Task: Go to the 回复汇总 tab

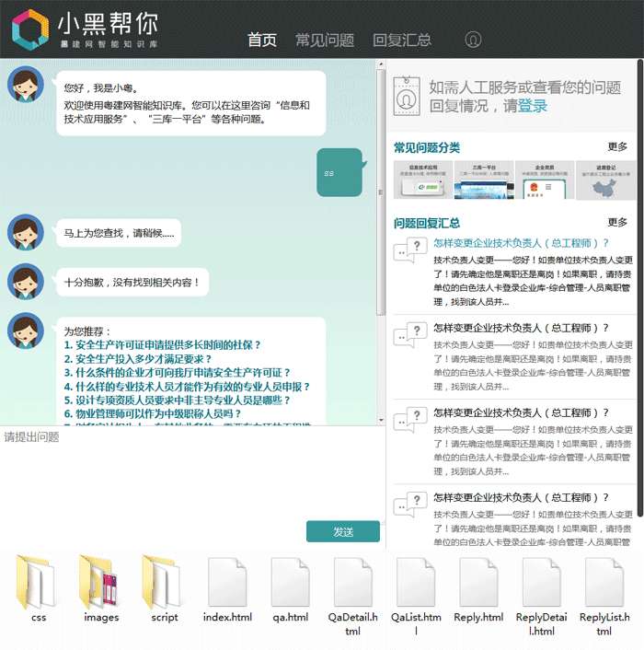Action: (402, 41)
